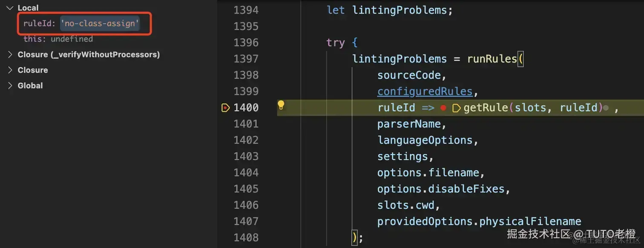Viewport: 644px width, 248px height.
Task: Click the yellow inline execution pointer icon
Action: 456,108
